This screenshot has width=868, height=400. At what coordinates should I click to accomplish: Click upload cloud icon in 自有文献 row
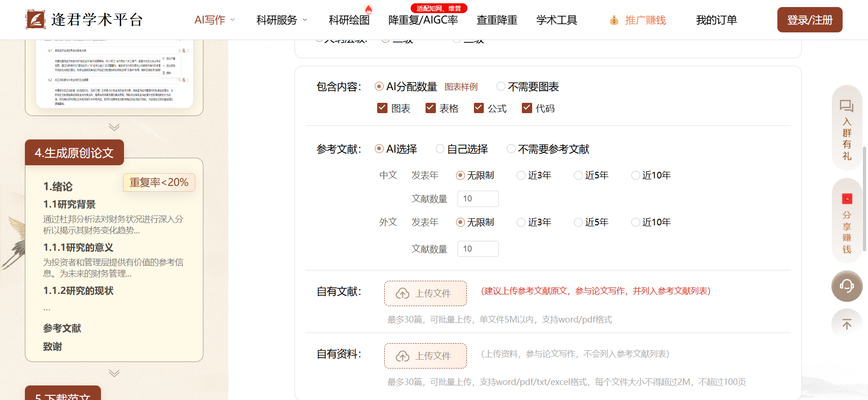tap(403, 293)
